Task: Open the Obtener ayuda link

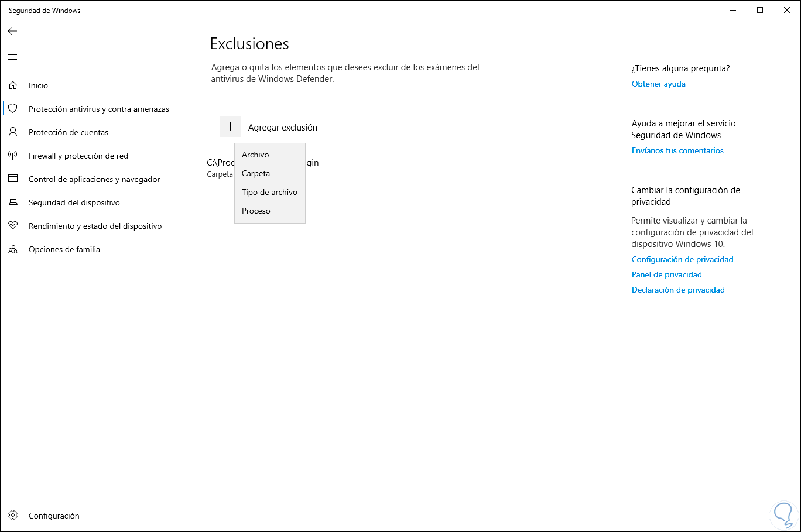Action: click(x=659, y=84)
